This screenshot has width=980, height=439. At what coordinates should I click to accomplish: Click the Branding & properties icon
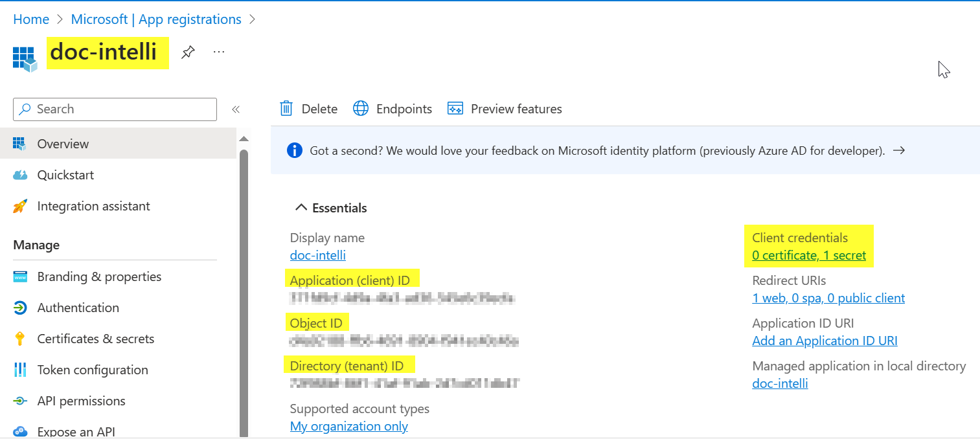[x=20, y=276]
